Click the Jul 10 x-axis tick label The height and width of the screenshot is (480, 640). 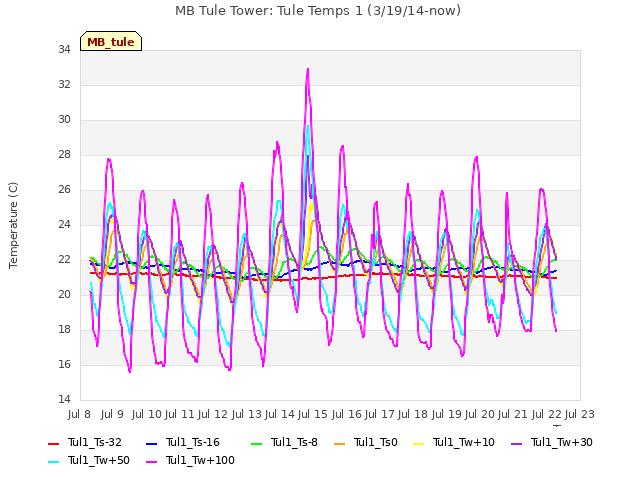pos(147,414)
